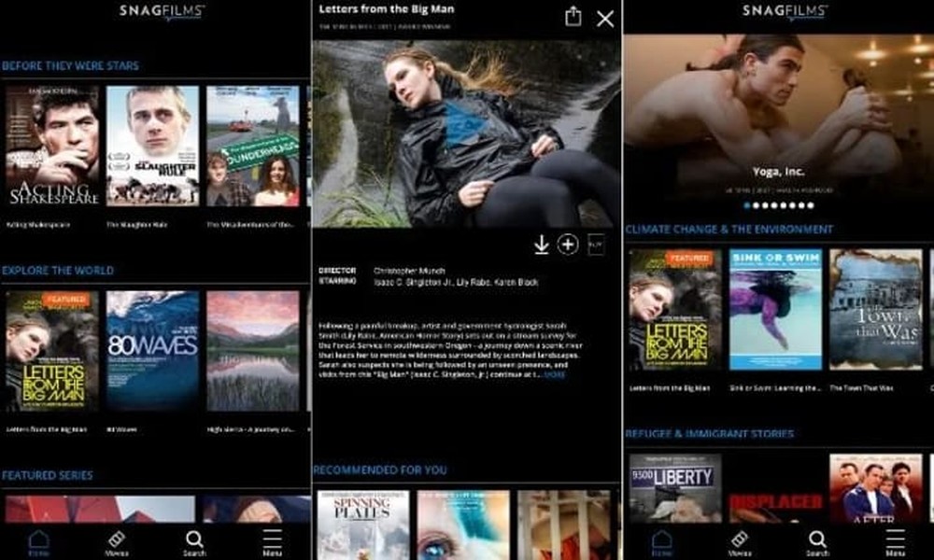
Task: Open the Before They Were Stars section
Action: pos(70,66)
